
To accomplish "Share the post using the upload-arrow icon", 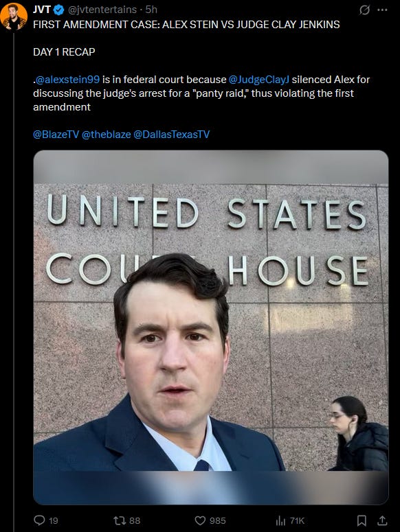I will point(382,520).
